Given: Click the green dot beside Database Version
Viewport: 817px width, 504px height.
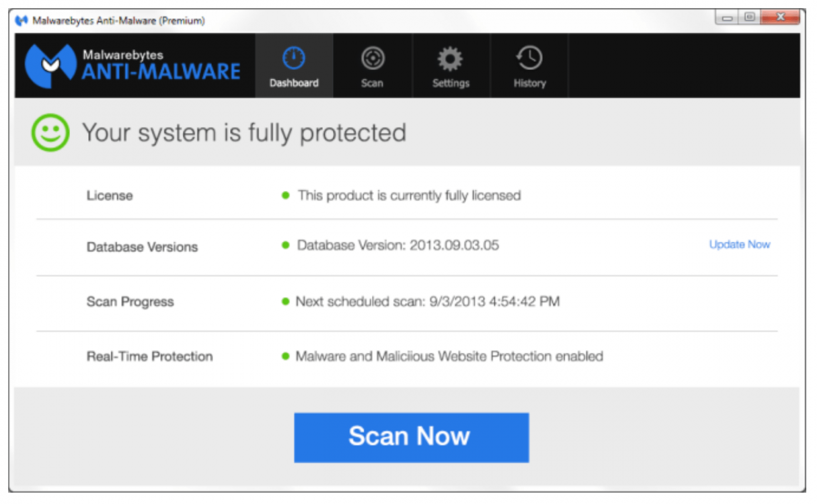Looking at the screenshot, I should click(286, 245).
